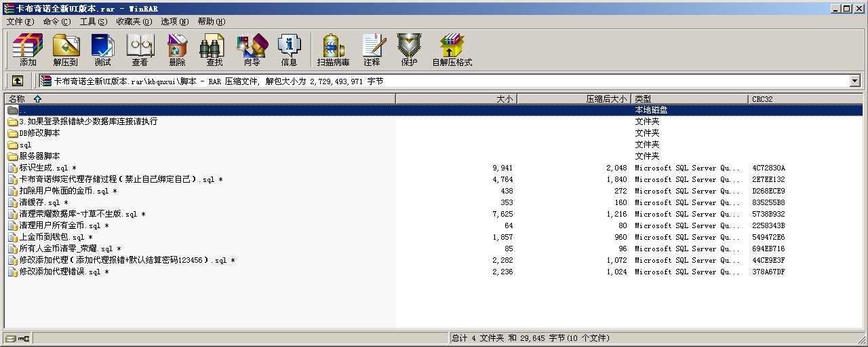This screenshot has width=868, height=347.
Task: Open the 选项 (Options) menu
Action: [174, 22]
